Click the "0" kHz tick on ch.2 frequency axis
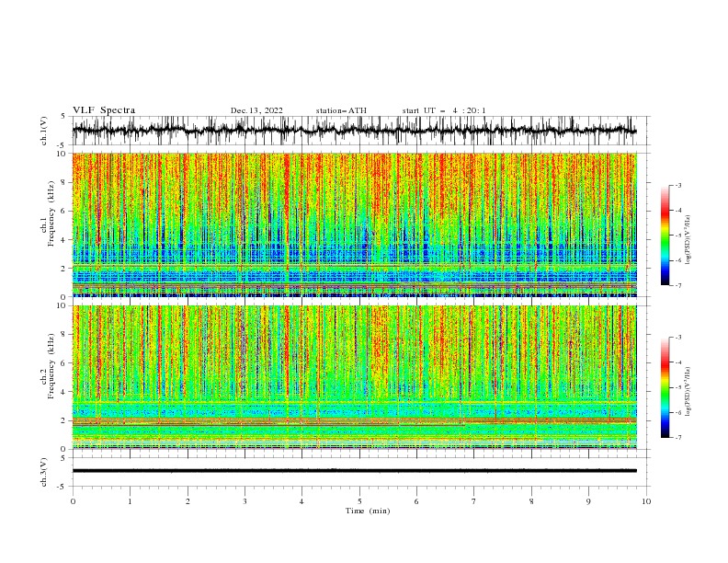The width and height of the screenshot is (728, 563). (x=65, y=449)
